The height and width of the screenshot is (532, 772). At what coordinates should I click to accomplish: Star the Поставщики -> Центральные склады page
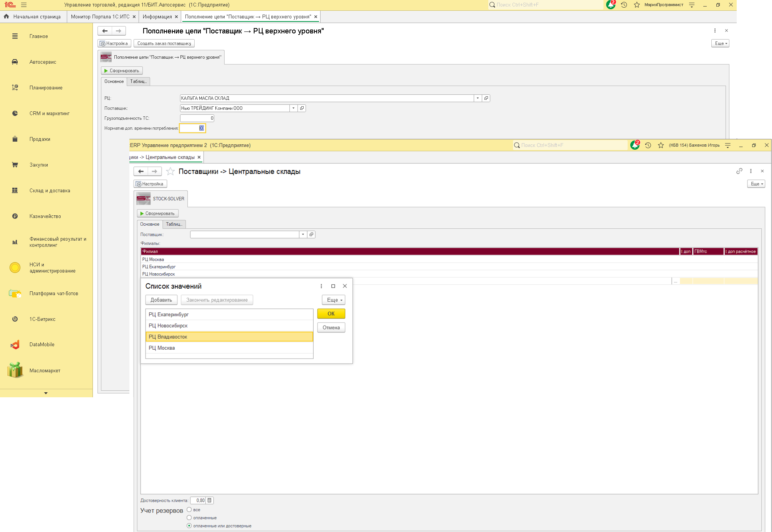pyautogui.click(x=170, y=172)
